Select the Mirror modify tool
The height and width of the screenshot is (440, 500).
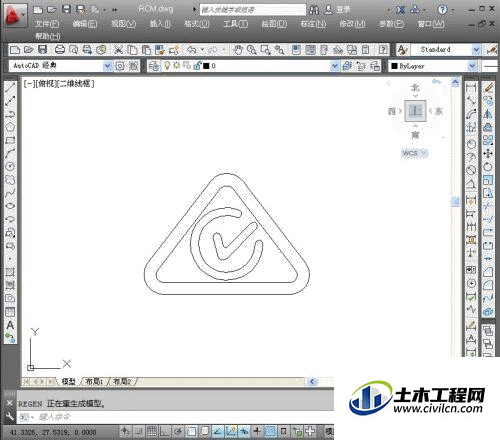pyautogui.click(x=488, y=114)
